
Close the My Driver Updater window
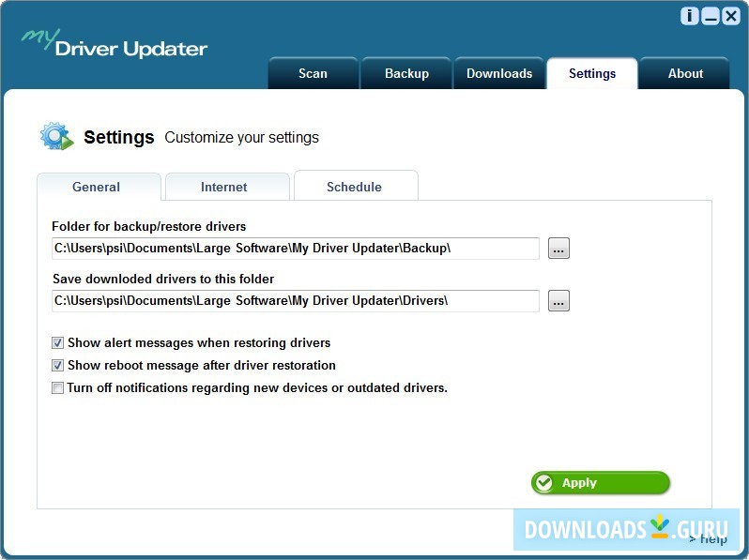click(731, 16)
